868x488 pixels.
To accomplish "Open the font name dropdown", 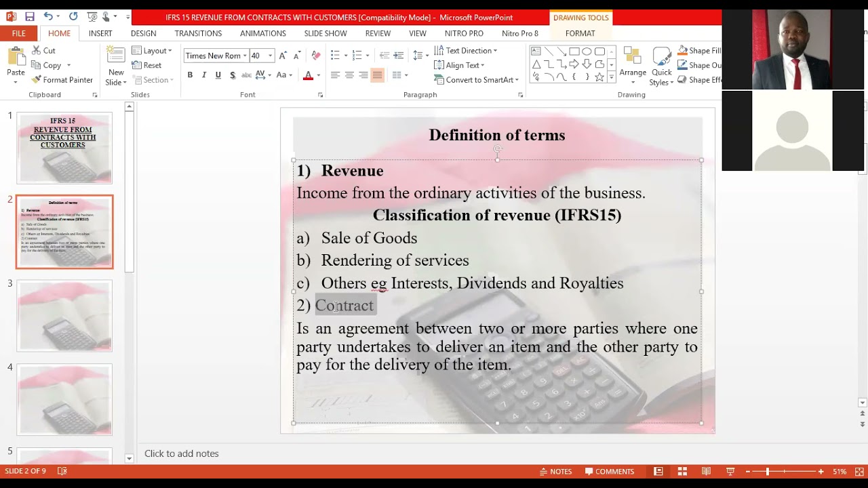I will (x=245, y=56).
